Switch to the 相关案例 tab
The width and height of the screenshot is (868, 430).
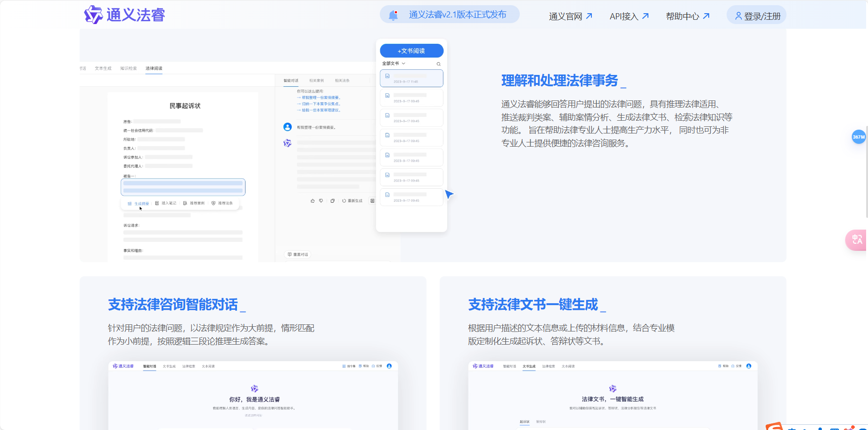(317, 80)
